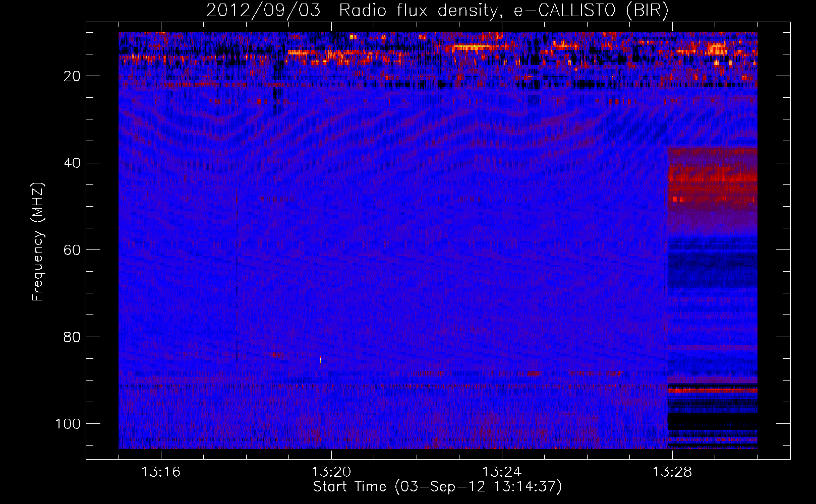Click the '13:20' time tick label
Image resolution: width=816 pixels, height=504 pixels.
click(x=331, y=472)
